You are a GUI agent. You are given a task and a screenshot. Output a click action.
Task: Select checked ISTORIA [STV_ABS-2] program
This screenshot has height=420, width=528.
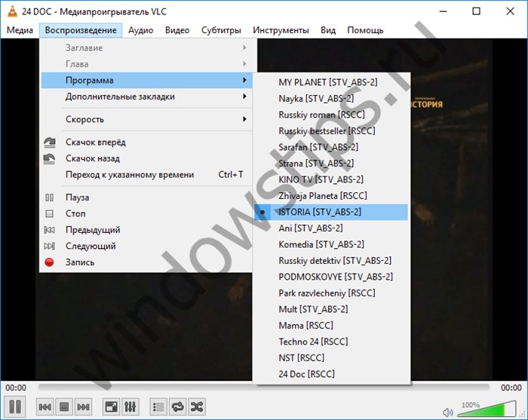coord(331,212)
